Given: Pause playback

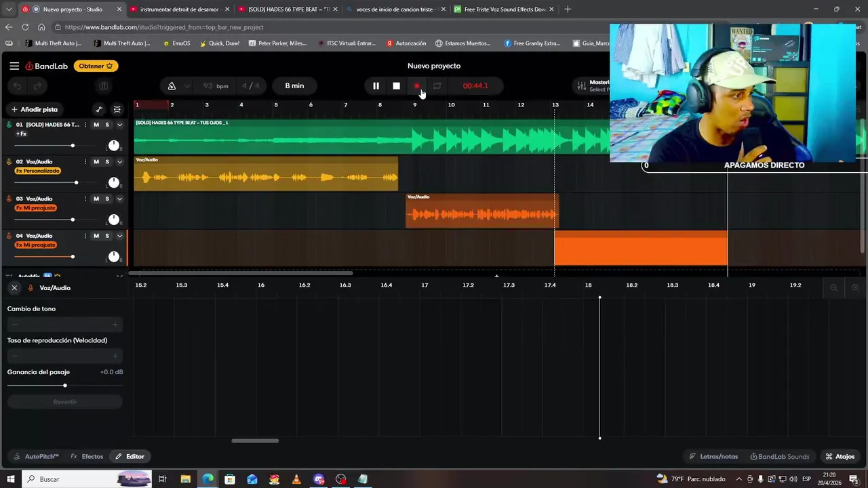Looking at the screenshot, I should tap(376, 86).
